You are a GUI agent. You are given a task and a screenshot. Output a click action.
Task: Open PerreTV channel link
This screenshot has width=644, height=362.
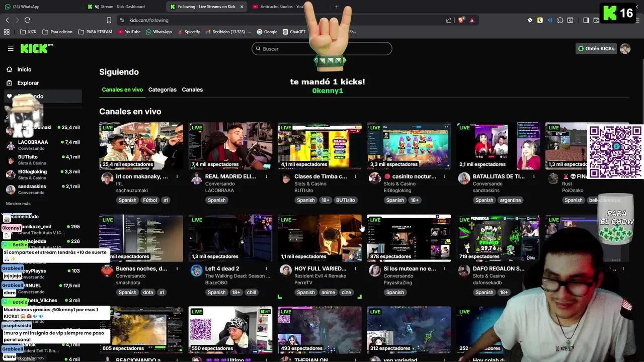(x=303, y=283)
